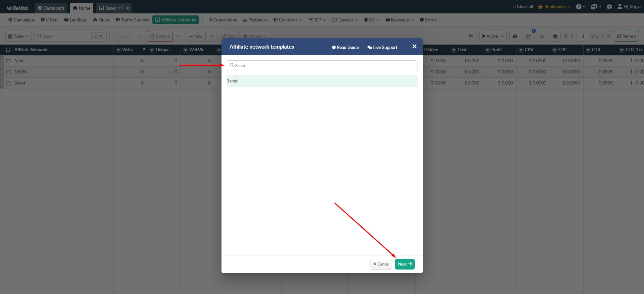Screen dimensions: 644x294
Task: Click the Cost column filter icon
Action: (454, 50)
